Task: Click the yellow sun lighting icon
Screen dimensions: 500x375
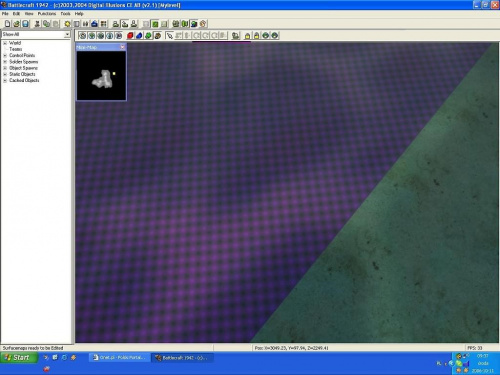Action: click(67, 24)
